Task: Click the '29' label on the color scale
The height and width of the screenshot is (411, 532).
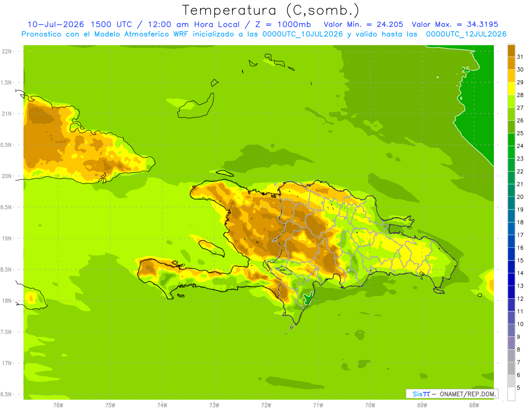Action: click(520, 82)
